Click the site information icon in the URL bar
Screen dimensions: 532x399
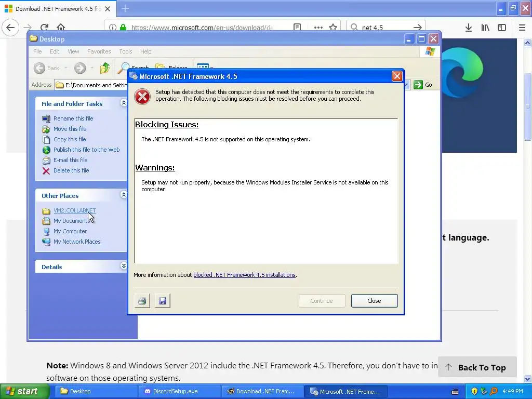coord(112,28)
